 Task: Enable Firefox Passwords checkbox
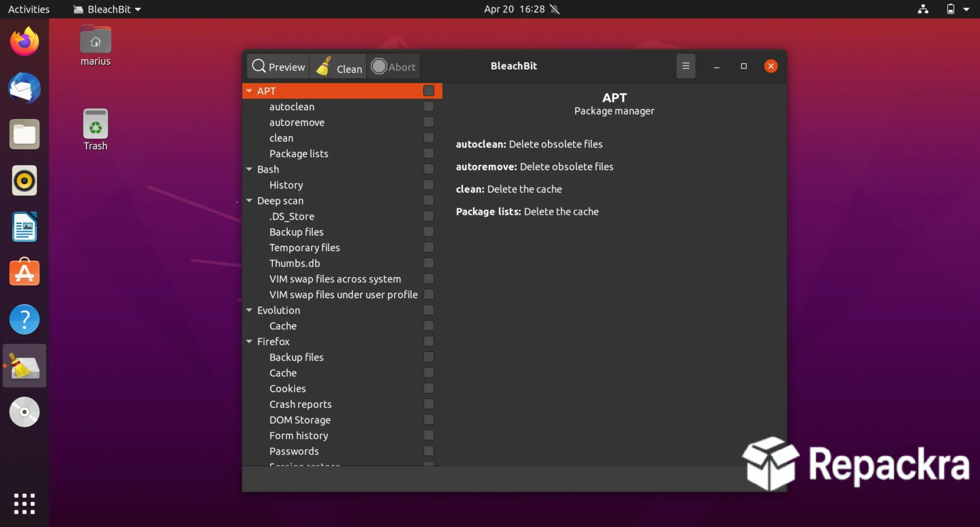coord(429,451)
